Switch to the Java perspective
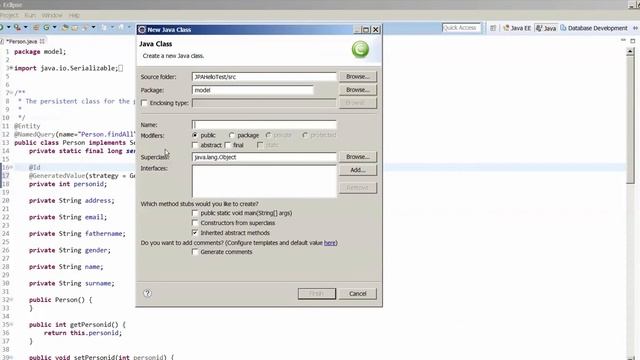This screenshot has width=640, height=360. (x=546, y=28)
